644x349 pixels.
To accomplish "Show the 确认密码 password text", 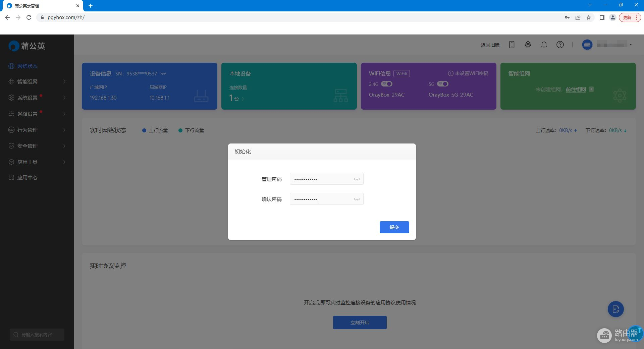I will (x=357, y=199).
